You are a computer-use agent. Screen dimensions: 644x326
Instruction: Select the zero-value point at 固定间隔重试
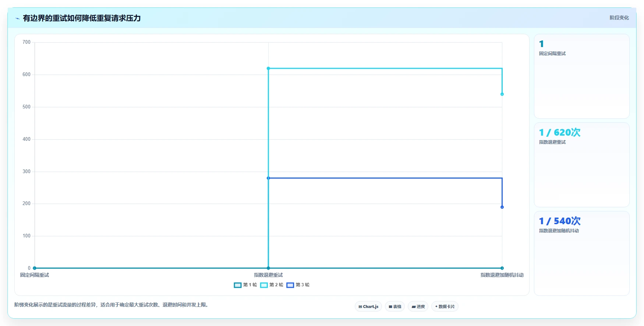point(35,268)
